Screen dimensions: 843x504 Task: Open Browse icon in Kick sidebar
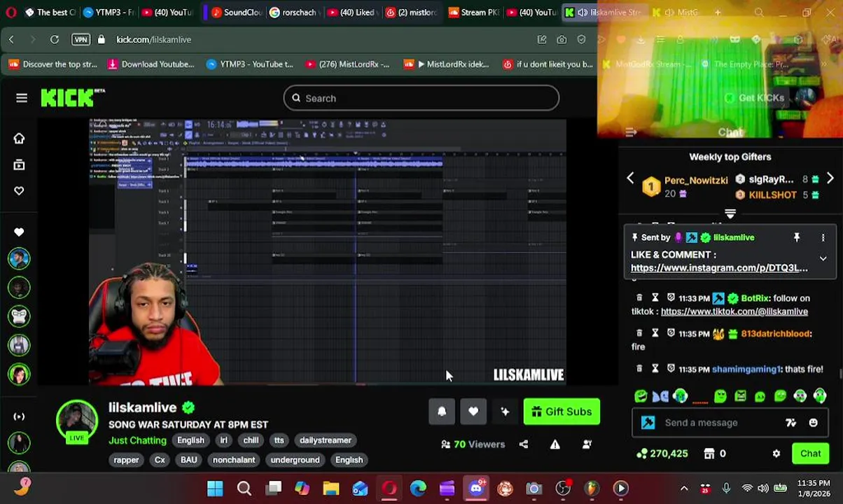[x=19, y=164]
